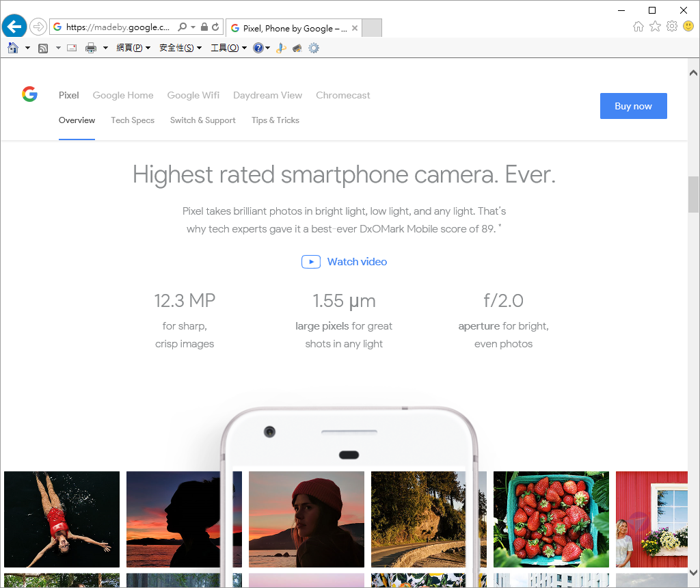Open the swimmer in red swimsuit photo
This screenshot has height=588, width=700.
click(62, 519)
